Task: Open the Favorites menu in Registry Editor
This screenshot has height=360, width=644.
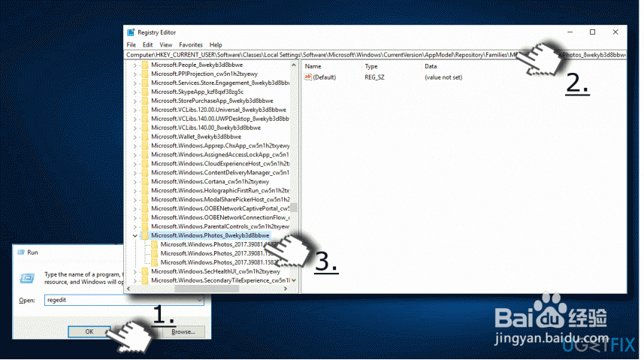Action: tap(191, 45)
